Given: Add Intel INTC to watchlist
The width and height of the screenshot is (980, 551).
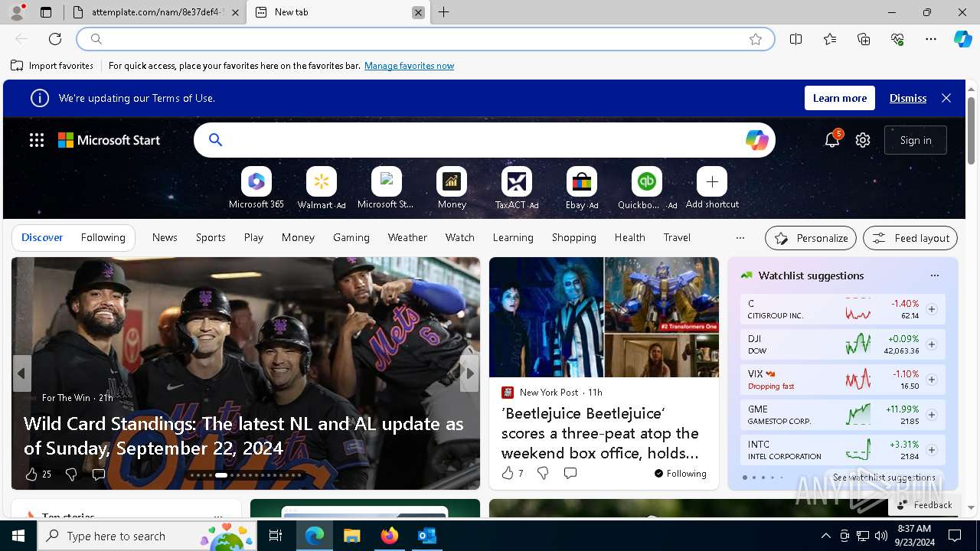Looking at the screenshot, I should [932, 450].
